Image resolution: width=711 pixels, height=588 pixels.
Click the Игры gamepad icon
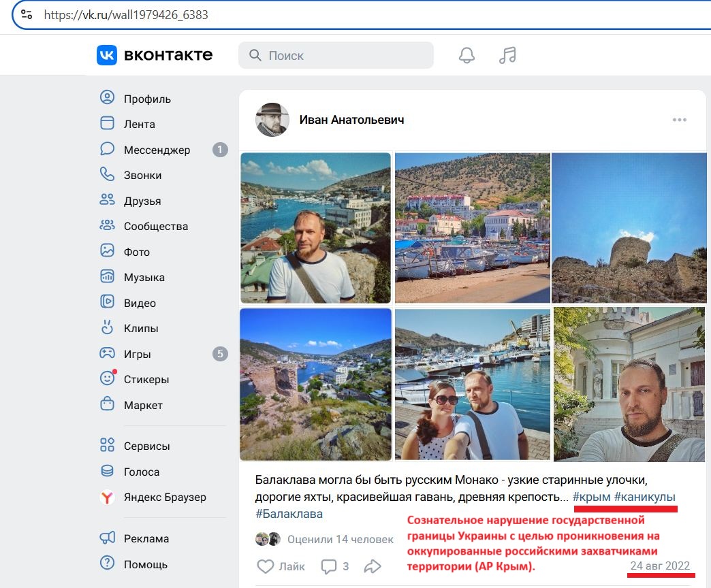tap(107, 353)
